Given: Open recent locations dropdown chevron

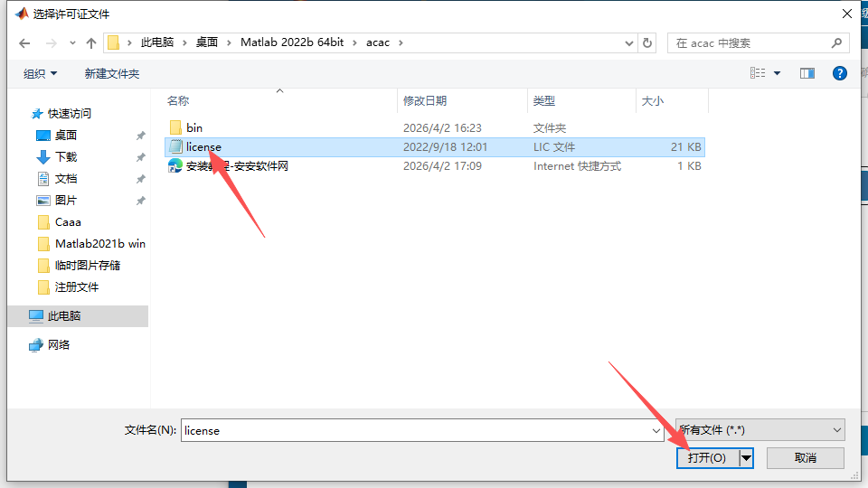Looking at the screenshot, I should pyautogui.click(x=72, y=43).
